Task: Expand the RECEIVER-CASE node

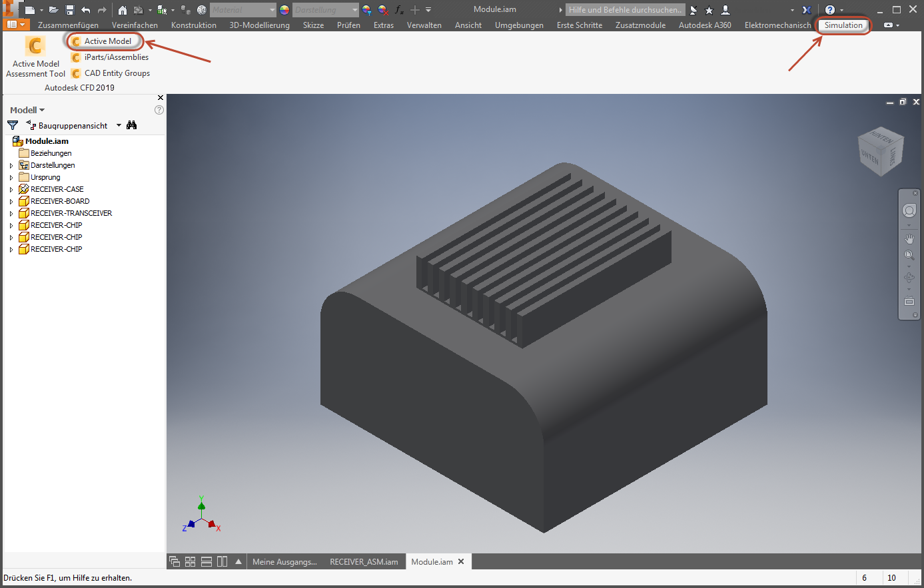Action: coord(11,189)
